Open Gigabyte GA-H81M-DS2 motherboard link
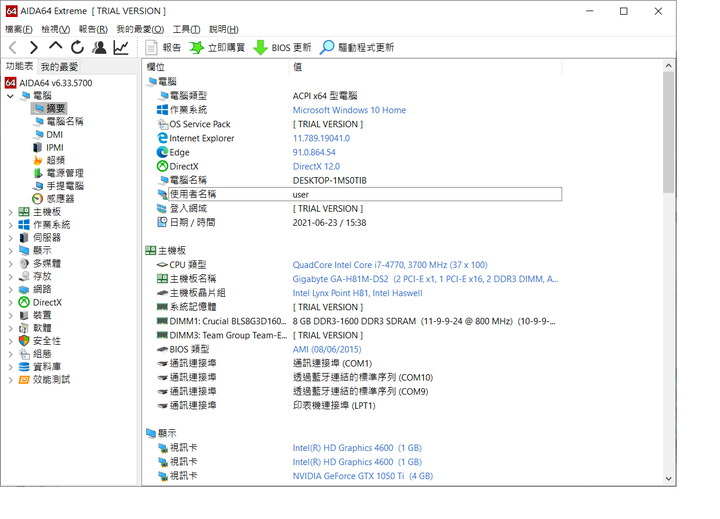720x519 pixels. (x=425, y=279)
